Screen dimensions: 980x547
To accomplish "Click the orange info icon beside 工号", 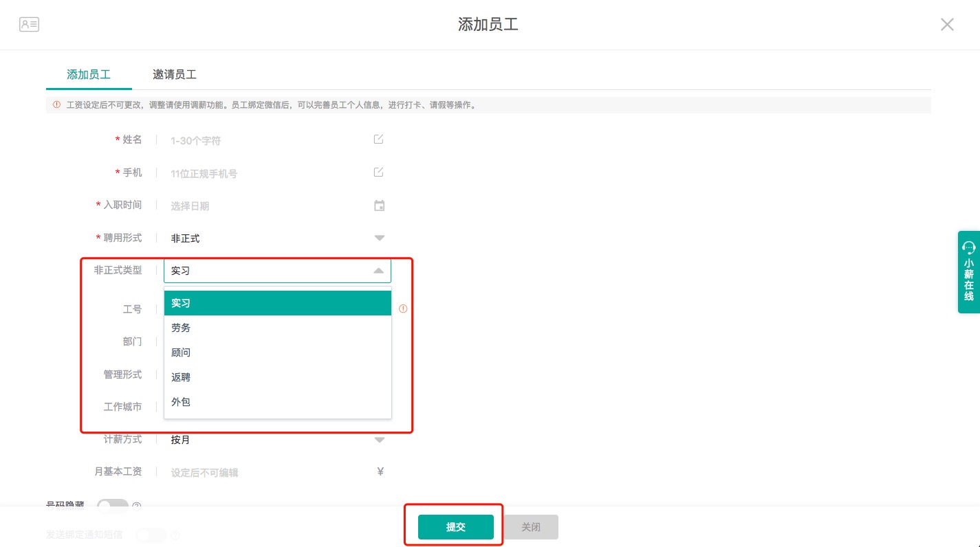I will [x=403, y=309].
